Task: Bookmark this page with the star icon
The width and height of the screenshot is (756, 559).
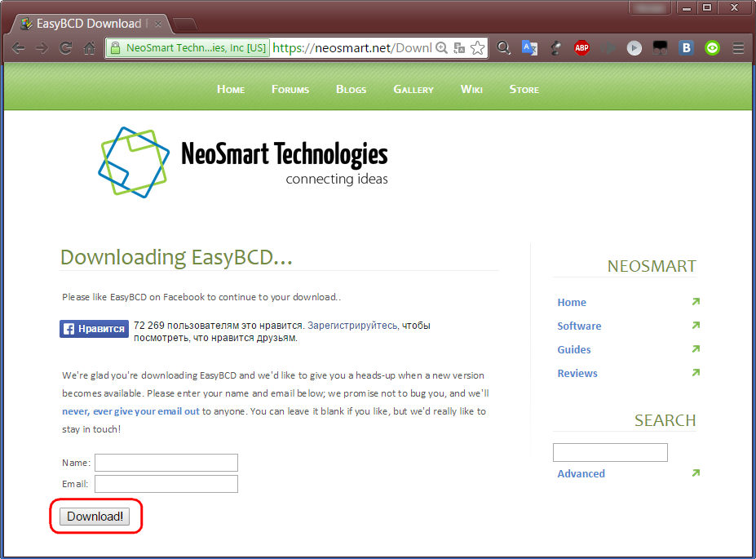Action: point(477,48)
